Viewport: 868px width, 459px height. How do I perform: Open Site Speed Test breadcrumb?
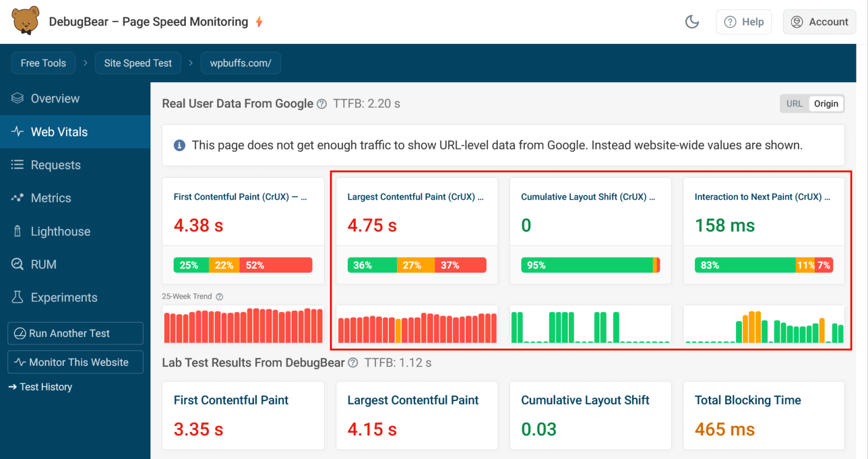point(138,63)
